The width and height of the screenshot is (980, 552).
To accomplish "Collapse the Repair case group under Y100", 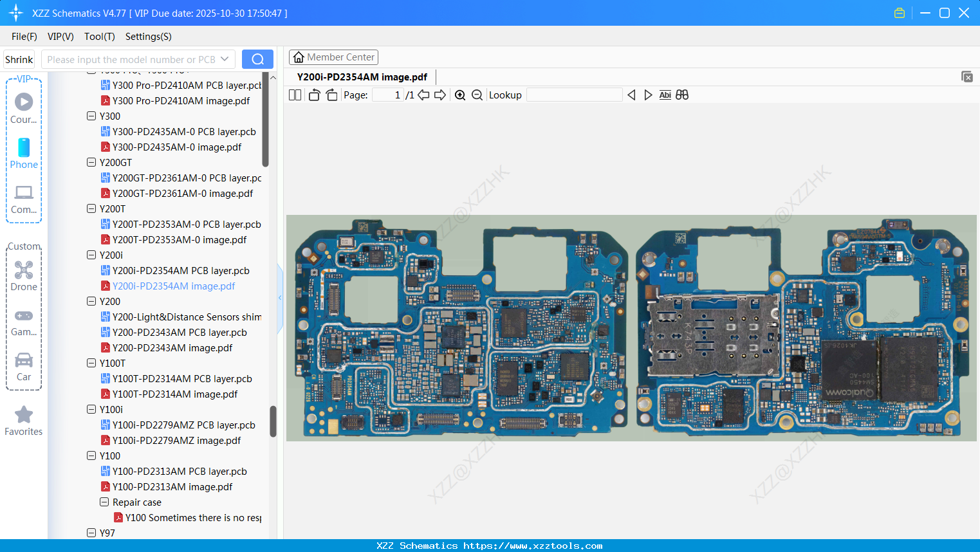I will (104, 502).
